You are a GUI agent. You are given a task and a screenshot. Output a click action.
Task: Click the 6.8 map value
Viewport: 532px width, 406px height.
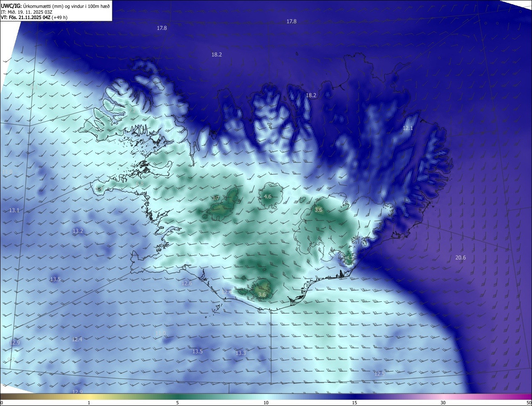(140, 183)
